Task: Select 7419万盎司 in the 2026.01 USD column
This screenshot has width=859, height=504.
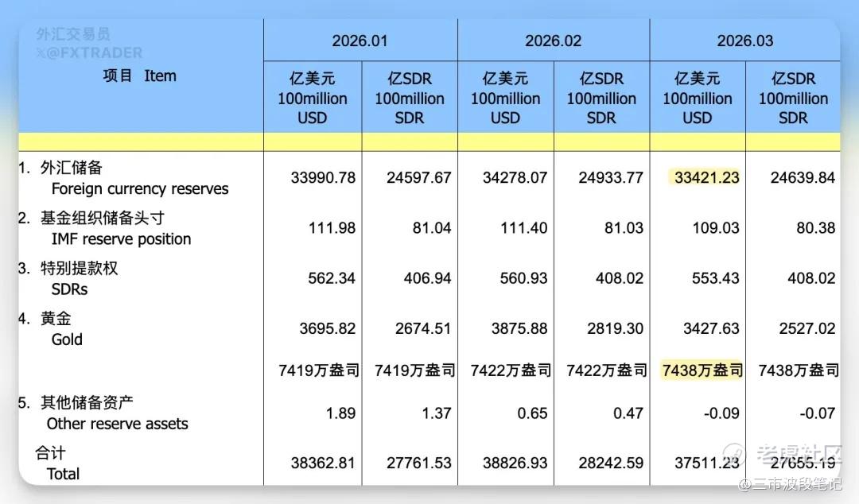Action: click(x=319, y=371)
